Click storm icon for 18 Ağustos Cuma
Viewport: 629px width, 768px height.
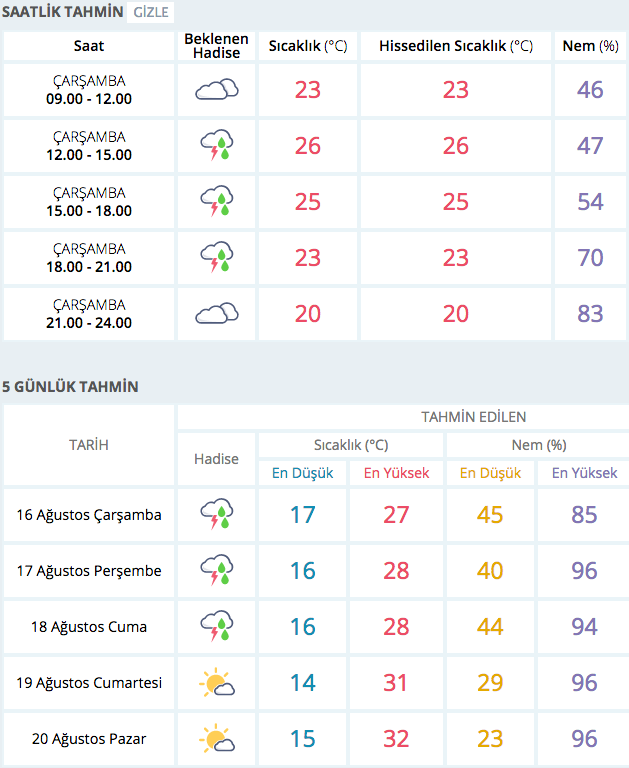tap(216, 628)
